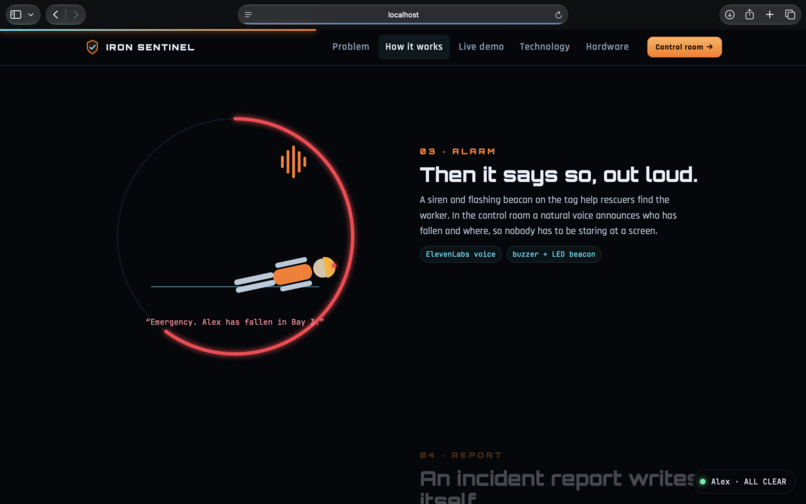Click the siren and flashing beacon paragraph
This screenshot has height=504, width=806.
click(548, 215)
